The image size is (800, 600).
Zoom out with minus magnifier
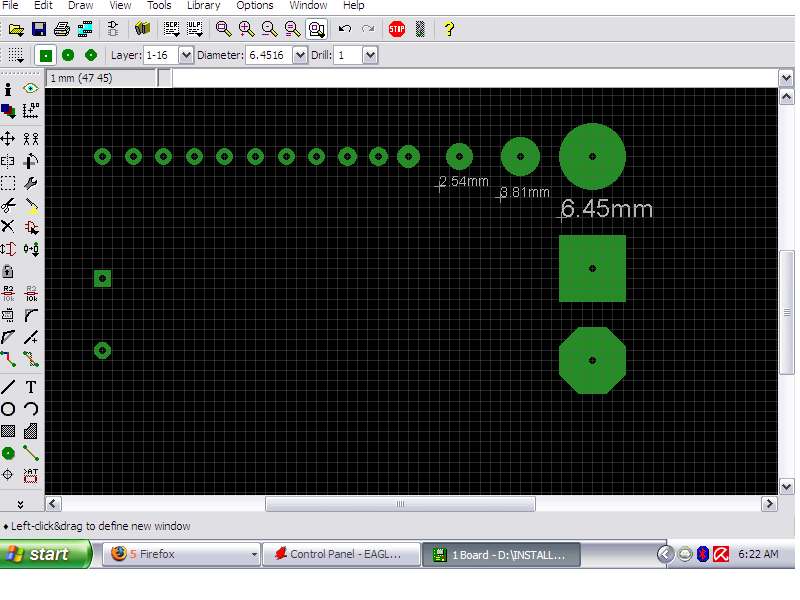[269, 29]
